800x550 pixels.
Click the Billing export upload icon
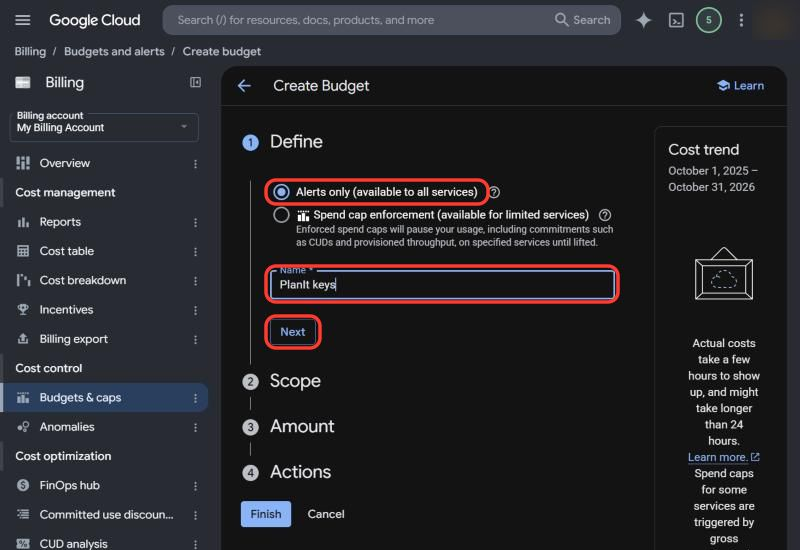click(23, 339)
